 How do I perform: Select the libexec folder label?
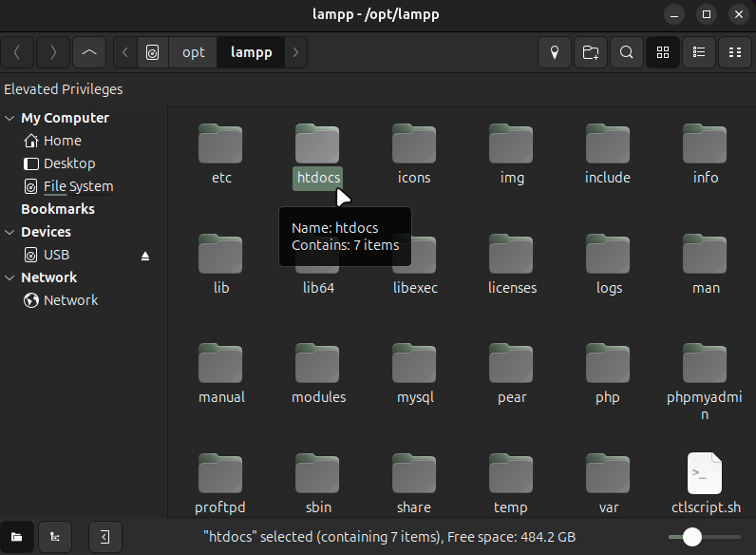pos(415,288)
